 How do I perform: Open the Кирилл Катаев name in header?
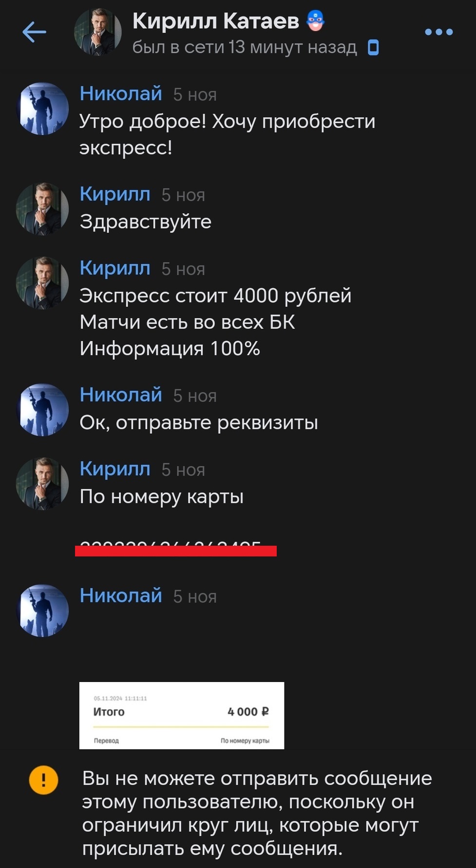tap(216, 21)
